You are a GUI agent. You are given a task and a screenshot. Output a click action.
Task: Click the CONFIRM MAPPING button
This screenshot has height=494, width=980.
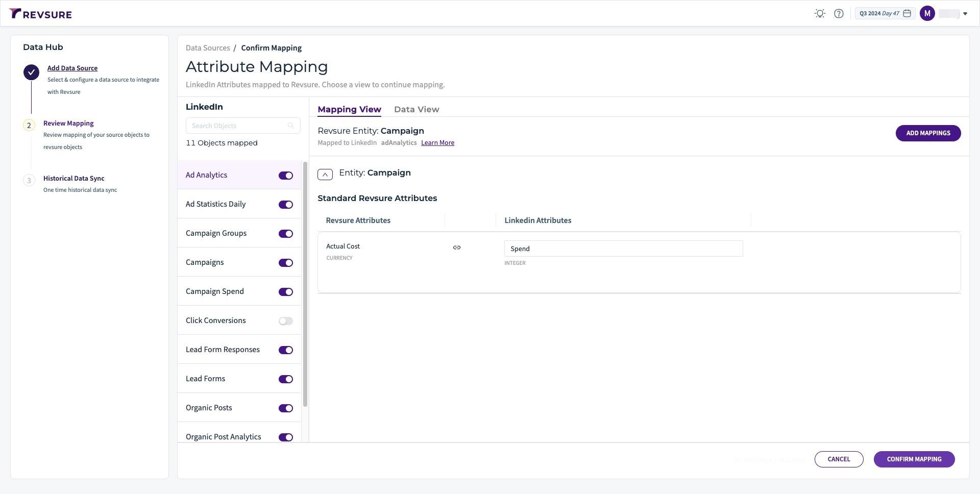914,459
